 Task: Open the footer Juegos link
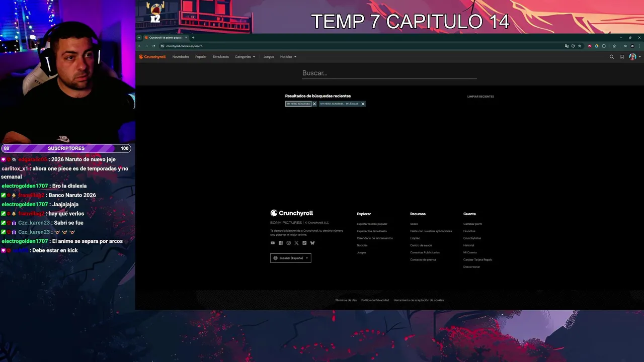[x=362, y=252]
